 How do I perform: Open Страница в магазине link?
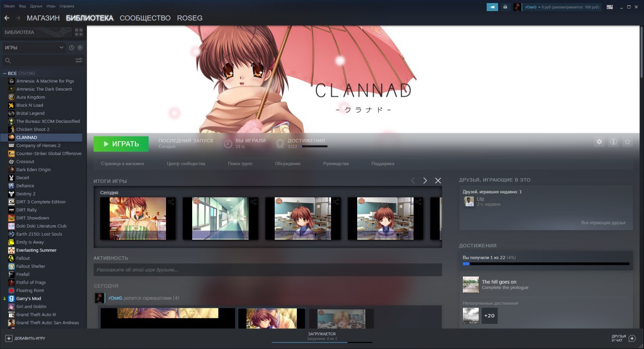122,164
